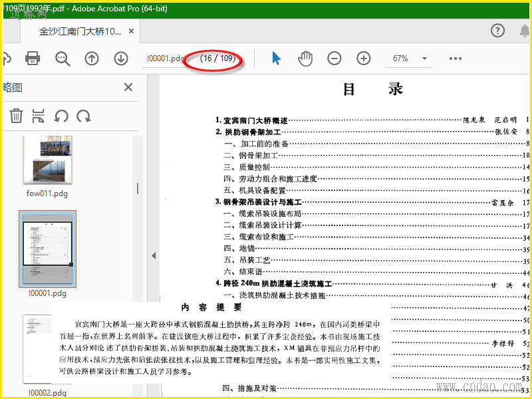Open the Find text magnifier tool
Image resolution: width=532 pixels, height=399 pixels.
tap(63, 59)
